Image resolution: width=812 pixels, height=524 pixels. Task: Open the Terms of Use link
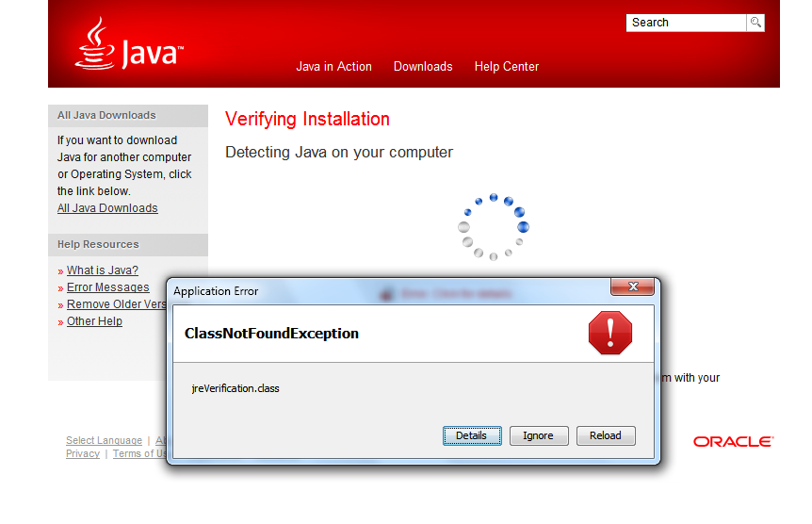point(139,453)
